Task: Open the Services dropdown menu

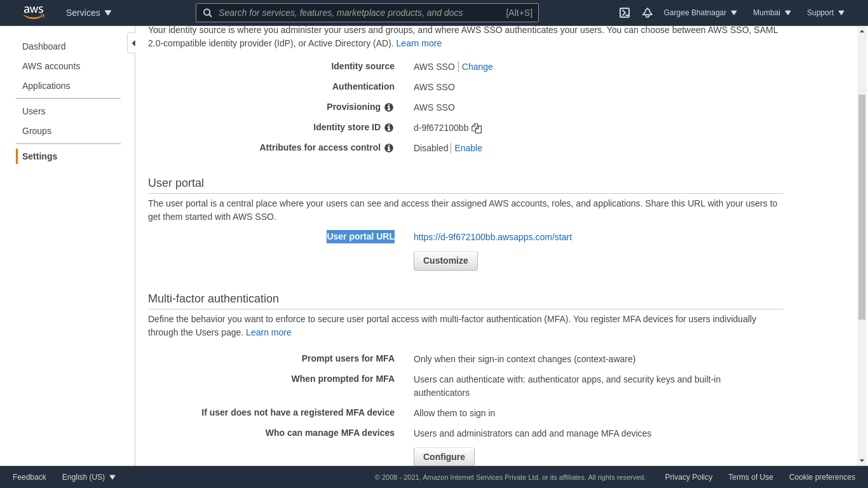Action: (89, 13)
